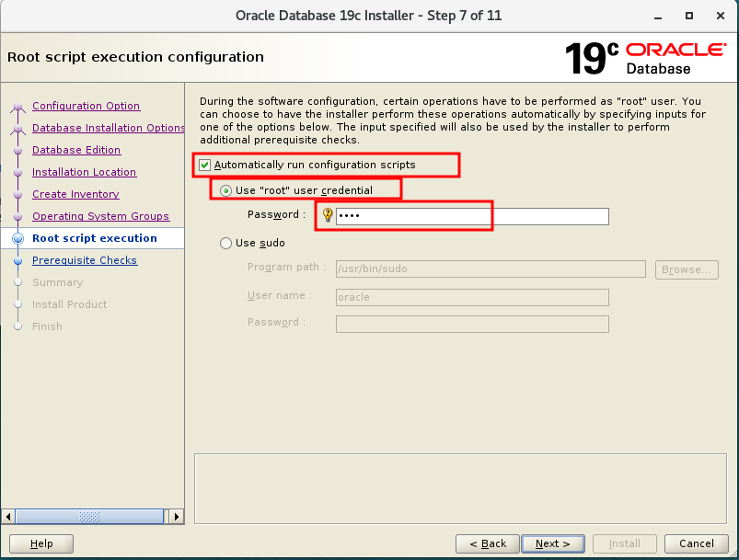This screenshot has width=739, height=560.
Task: Select the Root script execution step
Action: (x=95, y=238)
